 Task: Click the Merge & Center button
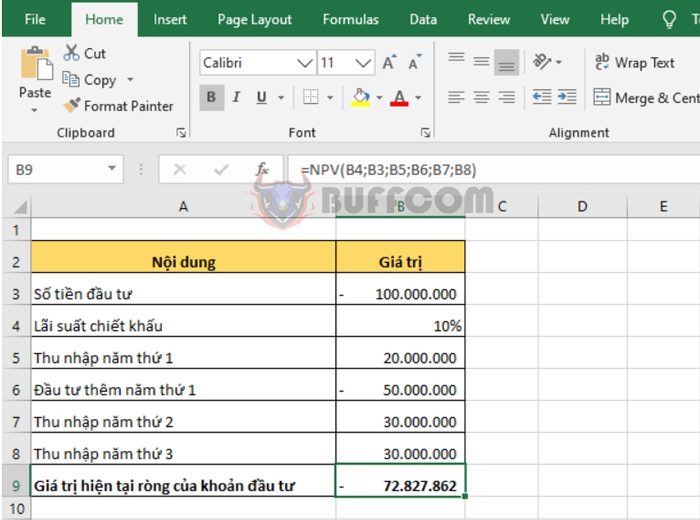[x=645, y=98]
